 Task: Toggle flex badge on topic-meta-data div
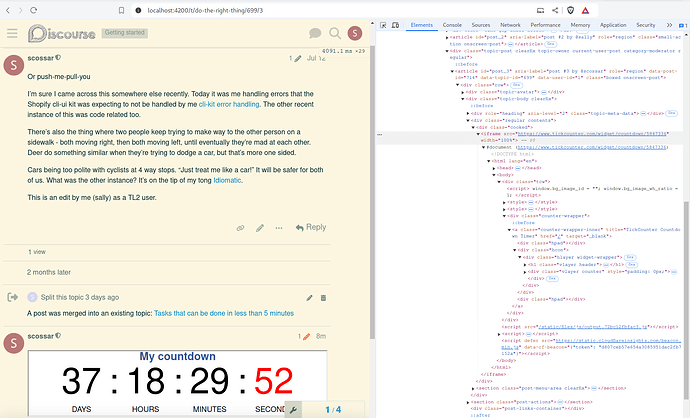[x=672, y=113]
